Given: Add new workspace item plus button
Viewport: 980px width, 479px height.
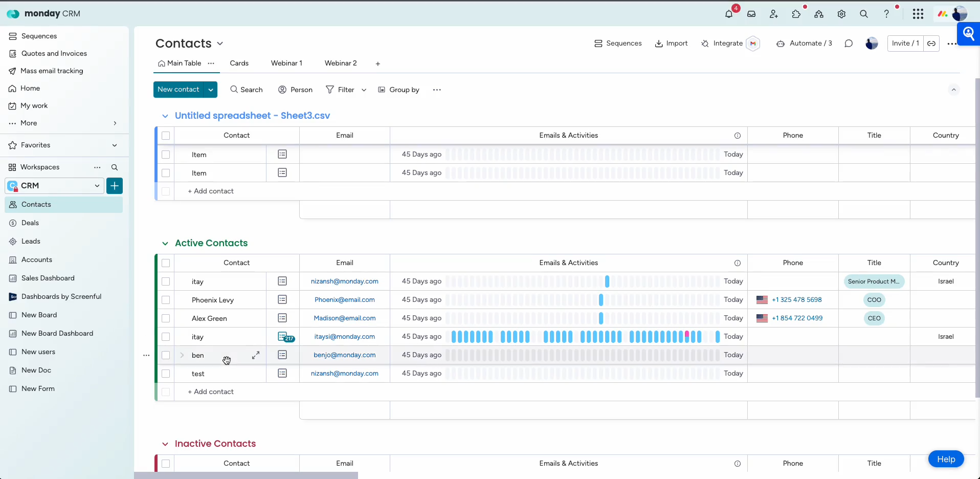Looking at the screenshot, I should tap(115, 186).
